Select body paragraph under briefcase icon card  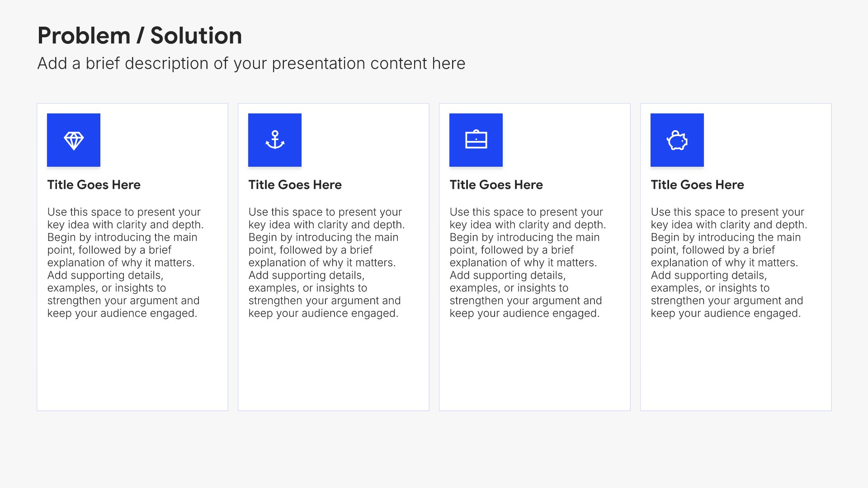pos(528,263)
